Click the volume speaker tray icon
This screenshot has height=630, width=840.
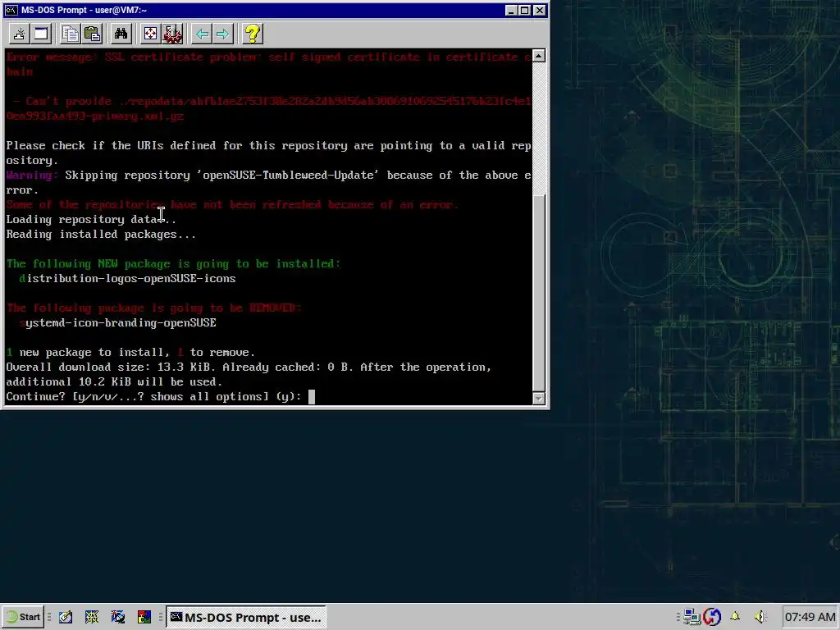point(760,617)
